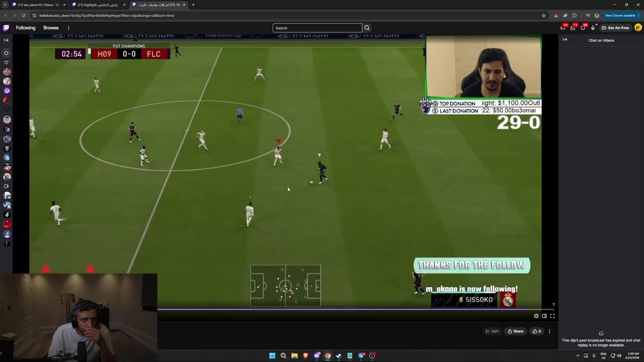Viewport: 644px width, 362px height.
Task: Open the Chrome profile avatar
Action: [597, 16]
